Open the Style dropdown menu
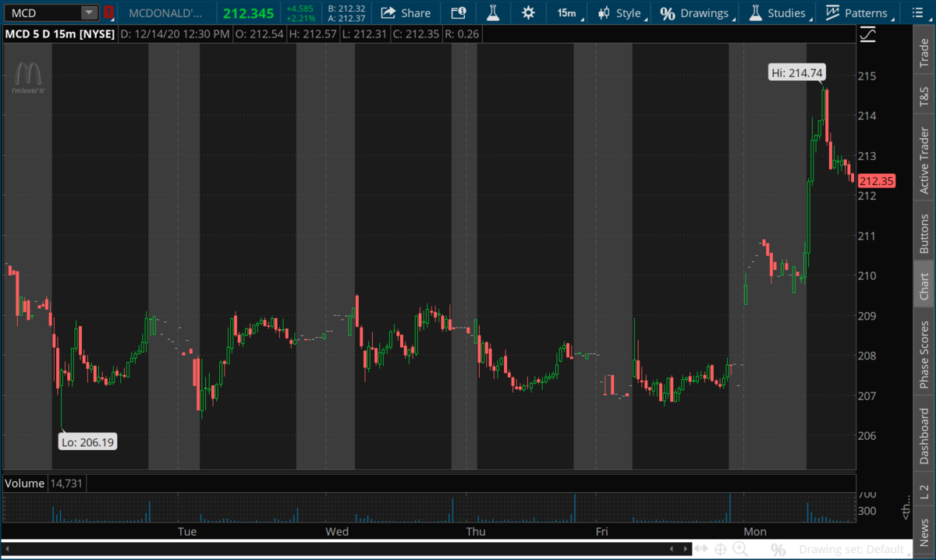 tap(620, 12)
